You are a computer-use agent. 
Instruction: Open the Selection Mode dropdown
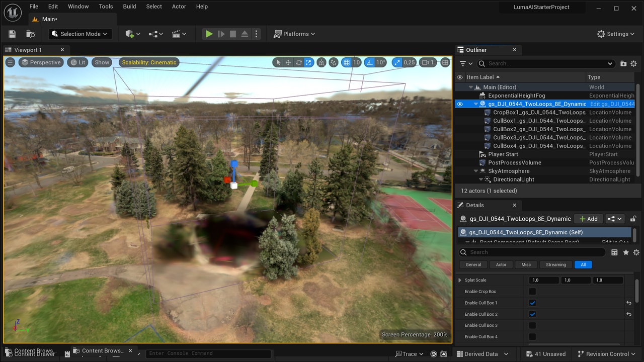[x=80, y=34]
